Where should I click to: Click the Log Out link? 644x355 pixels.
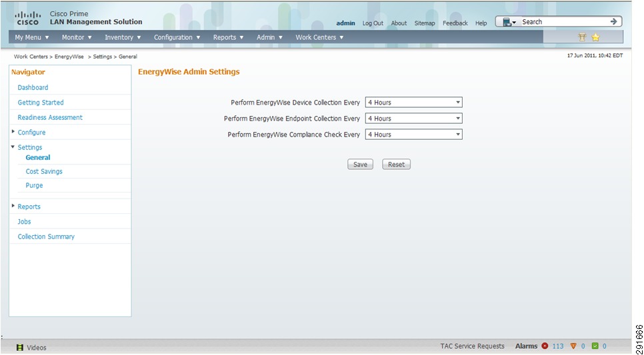point(373,23)
